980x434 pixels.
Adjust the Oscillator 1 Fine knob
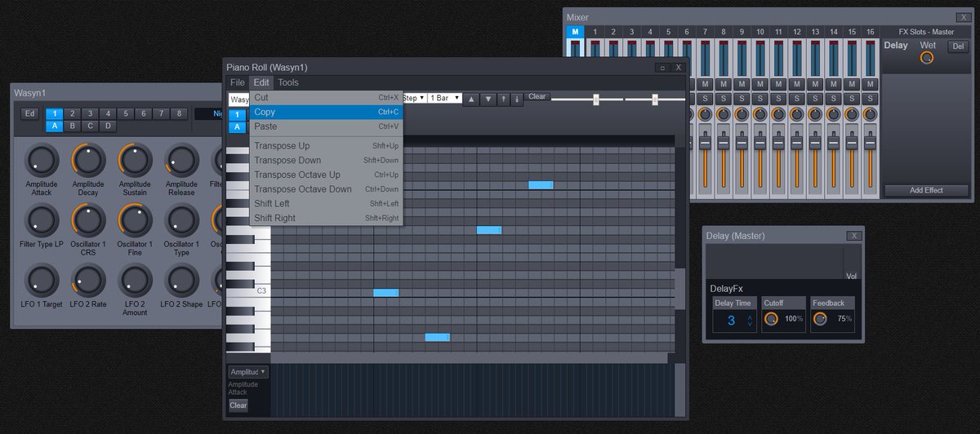(135, 219)
